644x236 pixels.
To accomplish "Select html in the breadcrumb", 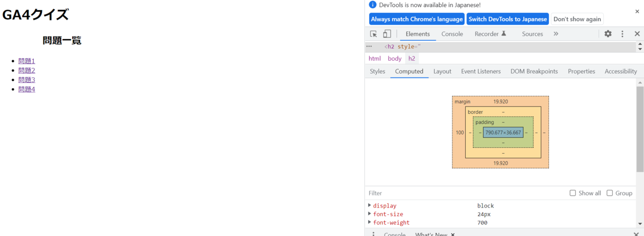I will [x=375, y=59].
